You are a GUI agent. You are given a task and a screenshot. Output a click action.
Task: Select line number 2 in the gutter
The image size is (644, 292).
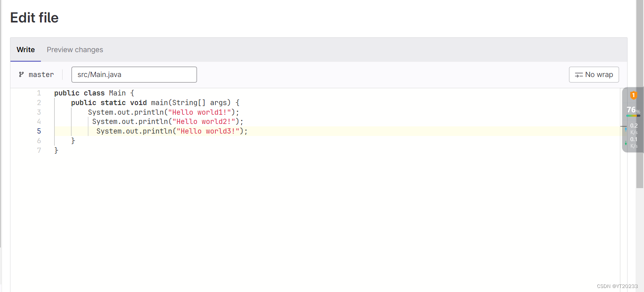point(39,103)
